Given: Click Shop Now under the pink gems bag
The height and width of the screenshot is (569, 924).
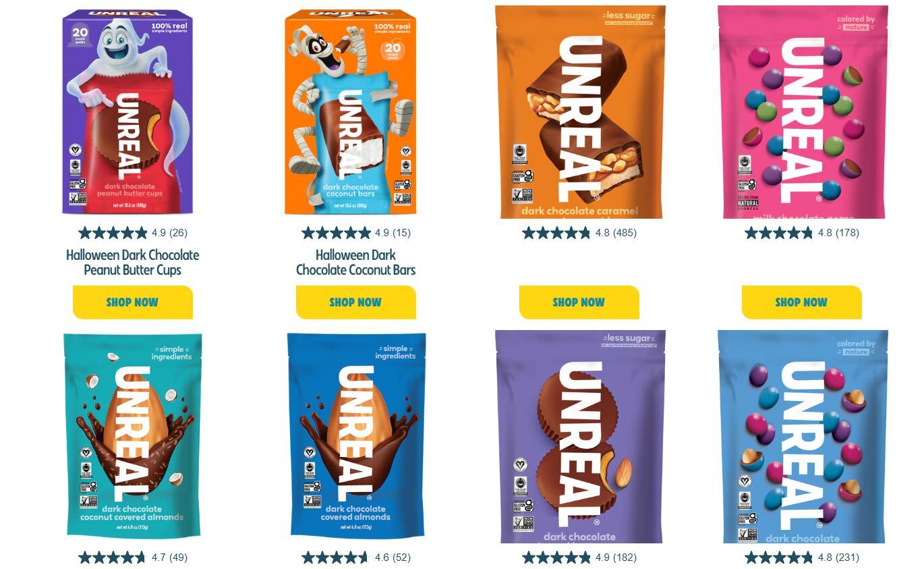Looking at the screenshot, I should tap(802, 302).
